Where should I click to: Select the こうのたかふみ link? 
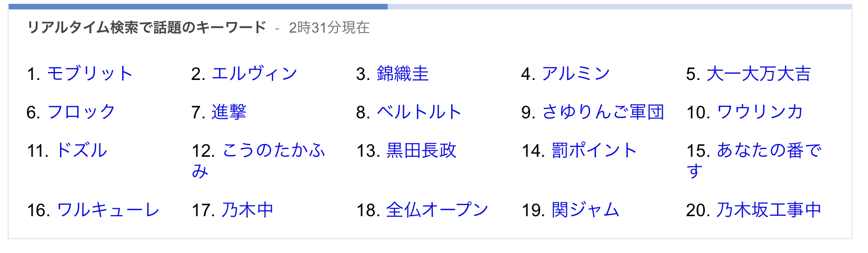[274, 150]
